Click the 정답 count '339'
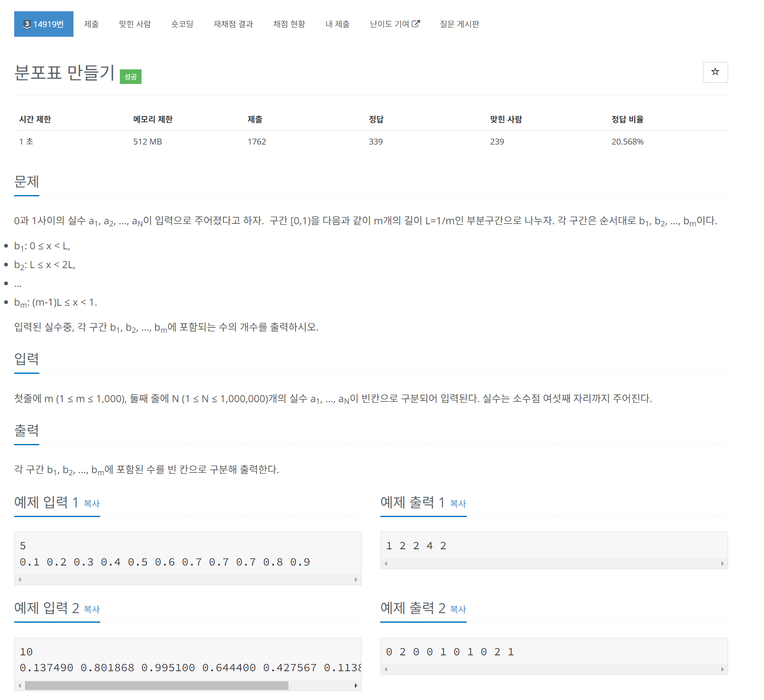This screenshot has width=764, height=700. pos(376,142)
